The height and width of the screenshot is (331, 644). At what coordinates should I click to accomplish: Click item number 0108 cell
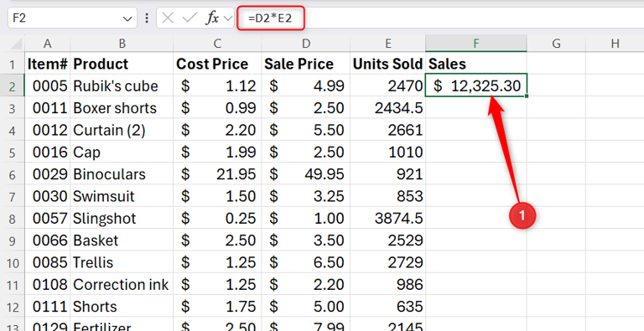click(47, 285)
